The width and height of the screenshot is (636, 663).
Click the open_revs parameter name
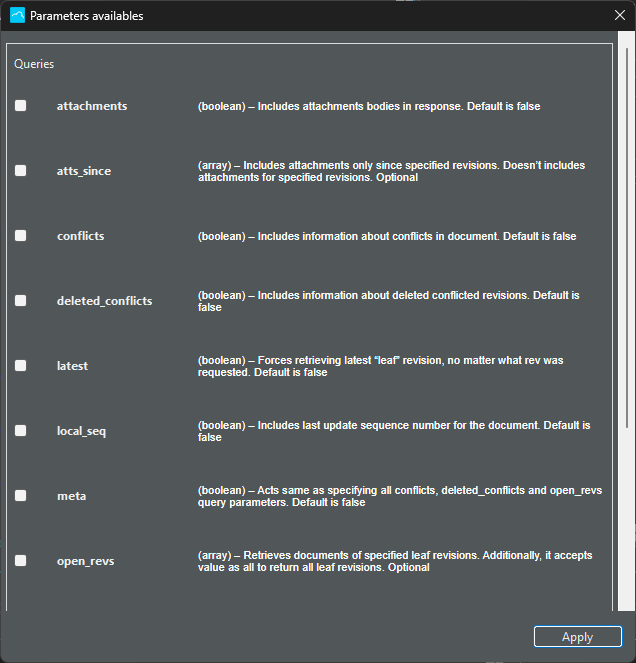tap(85, 561)
